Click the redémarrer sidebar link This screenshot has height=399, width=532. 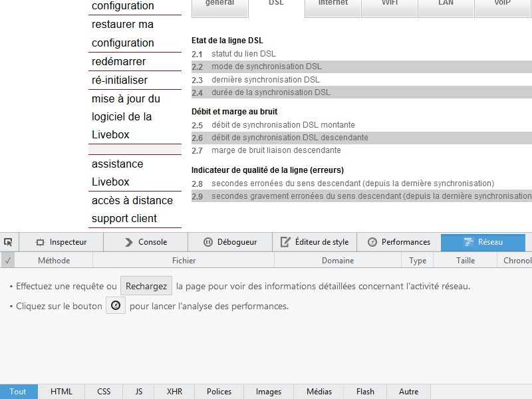(119, 62)
